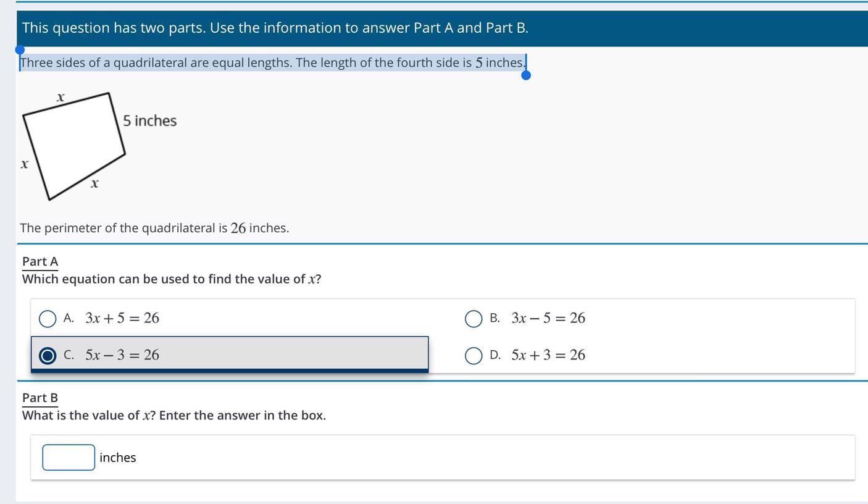Click the selected option C radio button
Viewport: 868px width, 504px height.
48,356
